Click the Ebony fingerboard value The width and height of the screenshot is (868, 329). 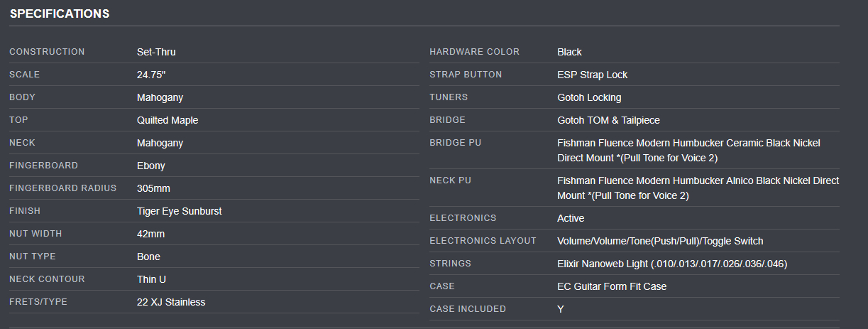(151, 166)
